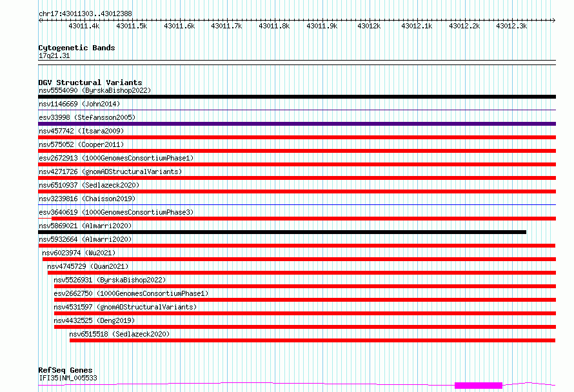Click nsv4531597 (gnomADStructuralVariants) label
Screen dimensions: 574x392
pos(125,307)
